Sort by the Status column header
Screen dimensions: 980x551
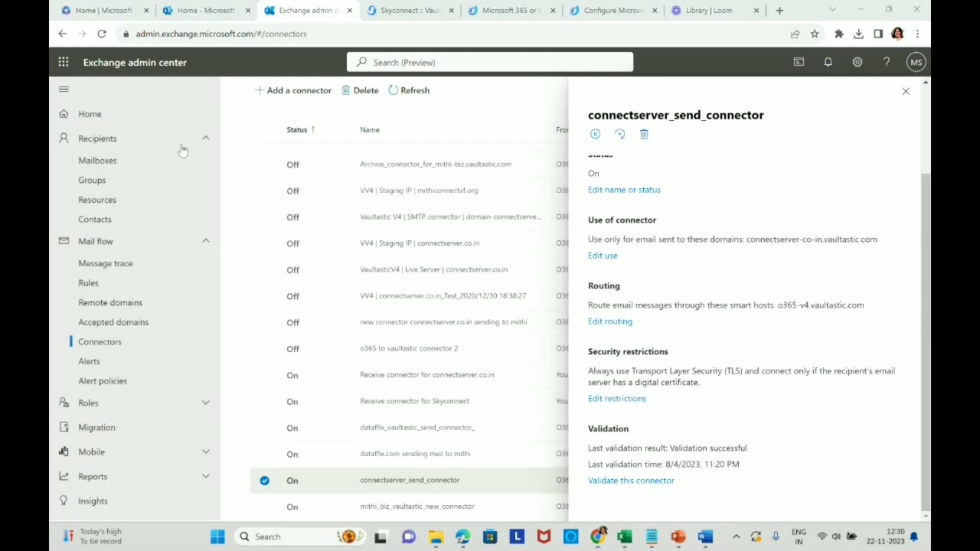(x=300, y=129)
